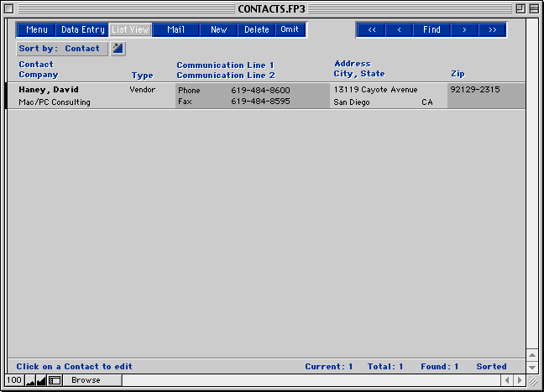Click the Address column header
This screenshot has height=392, width=544.
[x=353, y=64]
